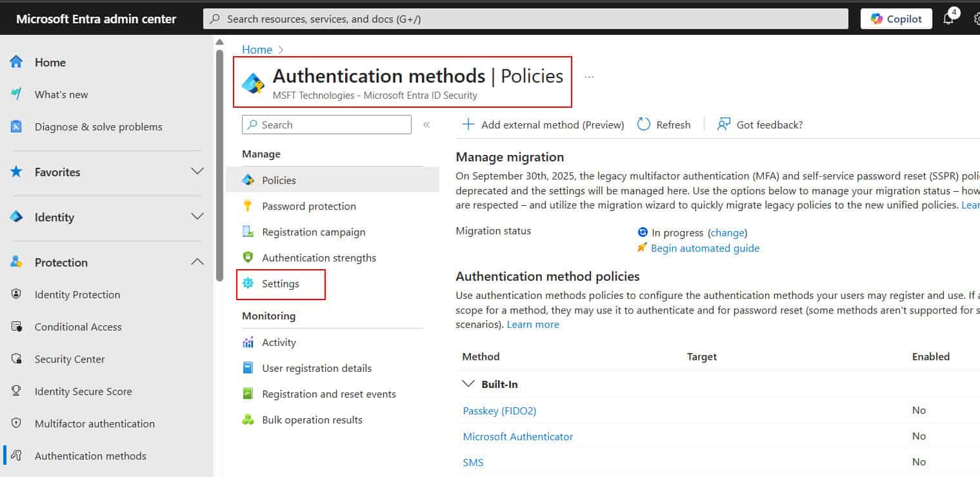Click the Got feedback icon

pos(724,125)
